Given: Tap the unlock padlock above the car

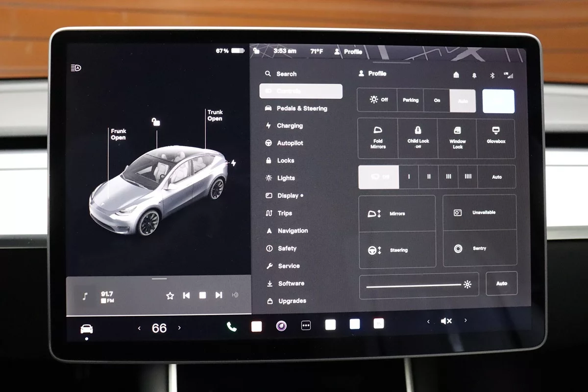Looking at the screenshot, I should pos(156,122).
